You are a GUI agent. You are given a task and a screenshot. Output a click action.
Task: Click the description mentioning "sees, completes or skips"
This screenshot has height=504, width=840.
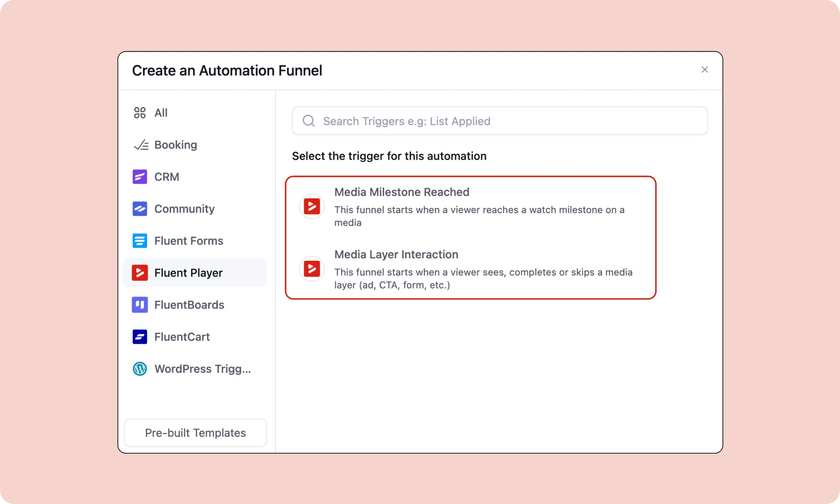(484, 279)
